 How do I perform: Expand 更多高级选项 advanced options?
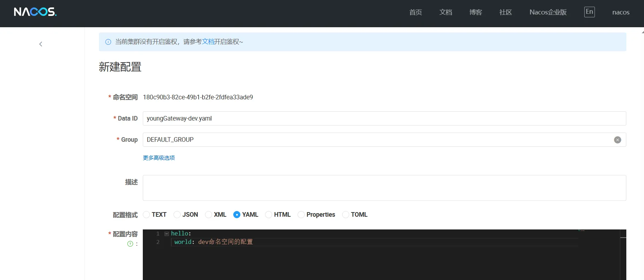pyautogui.click(x=159, y=158)
